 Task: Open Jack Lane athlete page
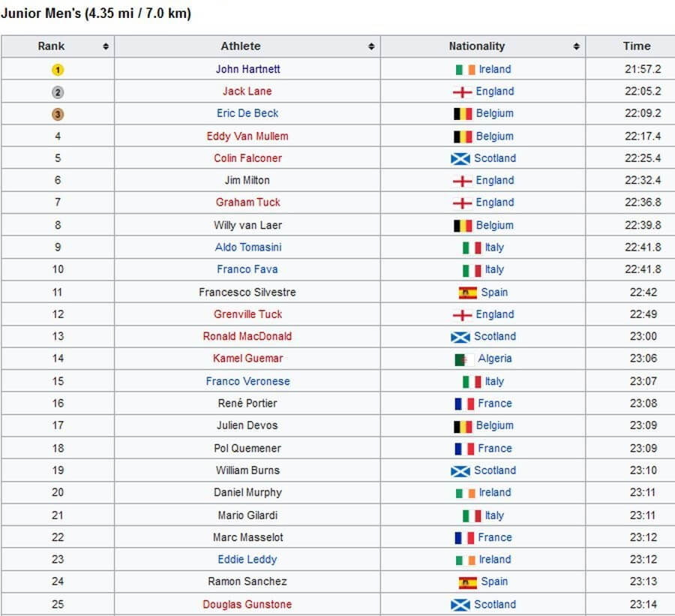click(x=247, y=92)
